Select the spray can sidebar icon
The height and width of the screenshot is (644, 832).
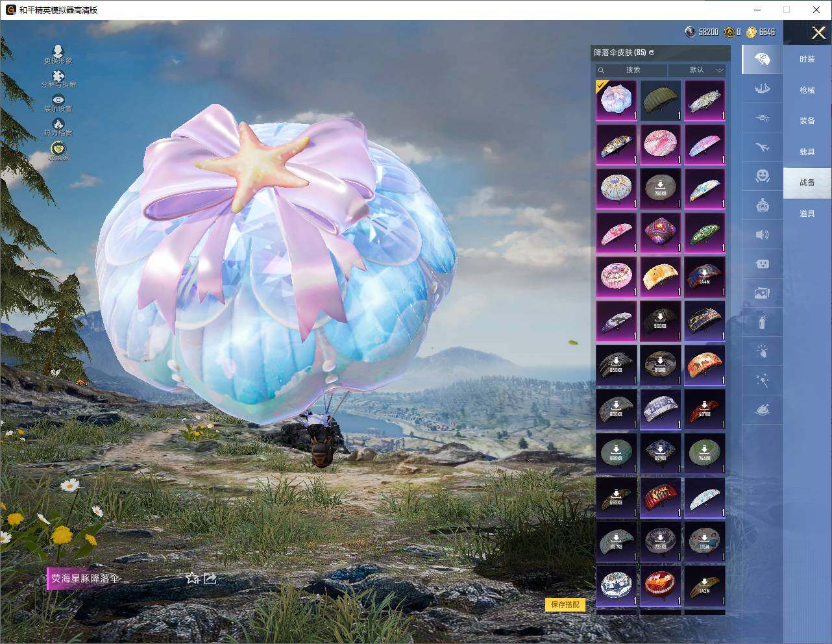click(762, 322)
